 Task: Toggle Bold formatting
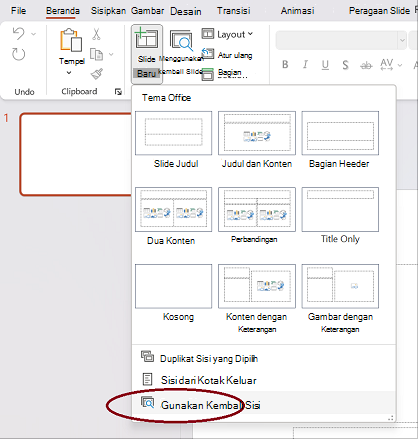coord(285,64)
